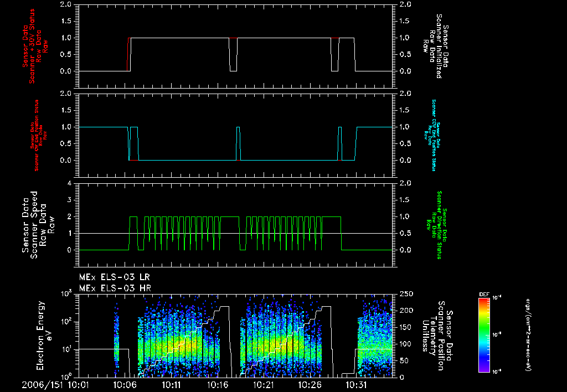Select the Electron Energy eV axis title
This screenshot has height=392, width=567.
coord(44,336)
